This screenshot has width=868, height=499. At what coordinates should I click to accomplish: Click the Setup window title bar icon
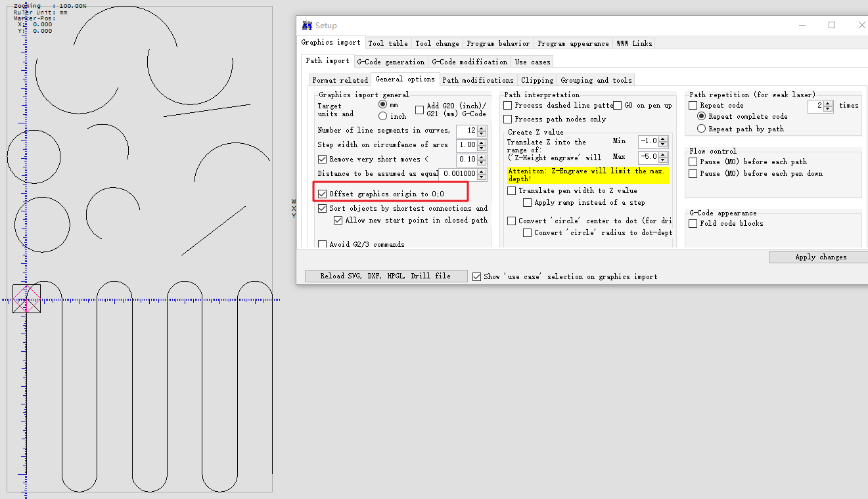click(x=307, y=26)
